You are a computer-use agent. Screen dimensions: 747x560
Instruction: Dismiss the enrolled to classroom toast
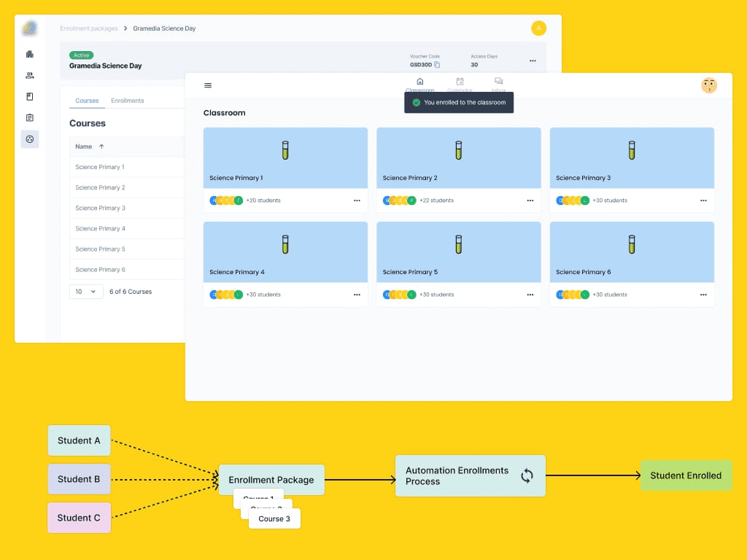(459, 102)
